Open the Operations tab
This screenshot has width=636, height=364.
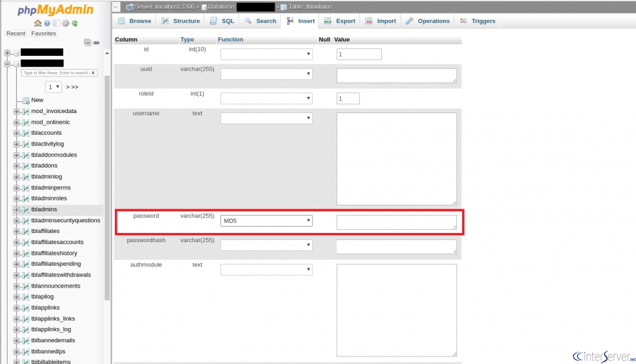pos(428,21)
